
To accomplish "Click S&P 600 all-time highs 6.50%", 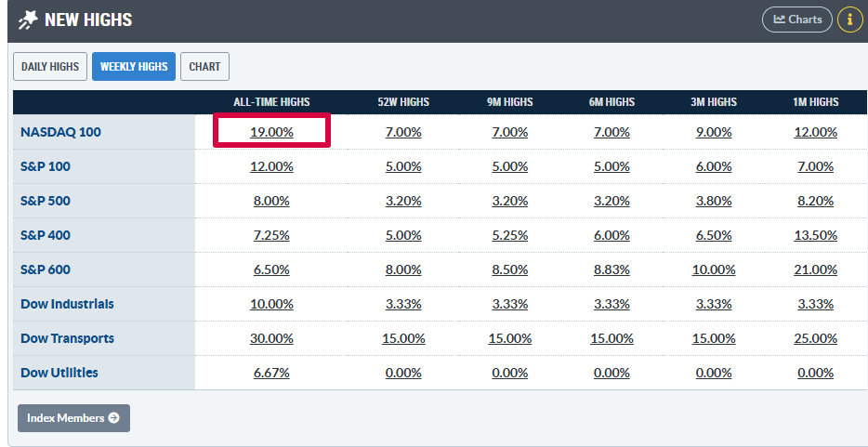I will click(271, 270).
